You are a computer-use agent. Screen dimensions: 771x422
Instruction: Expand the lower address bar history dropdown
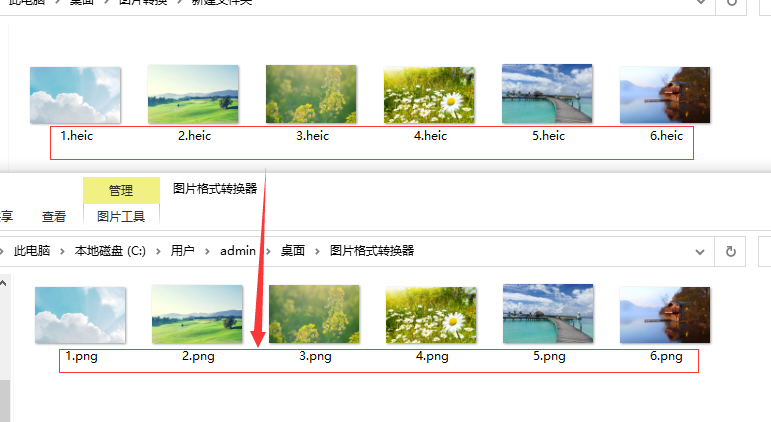point(700,252)
